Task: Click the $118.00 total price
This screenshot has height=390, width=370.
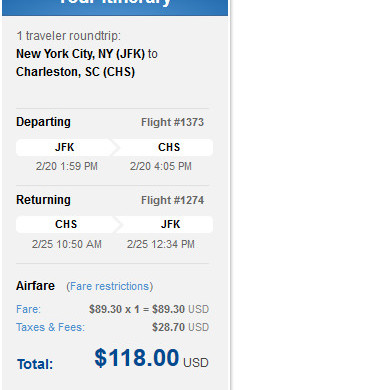Action: click(137, 358)
